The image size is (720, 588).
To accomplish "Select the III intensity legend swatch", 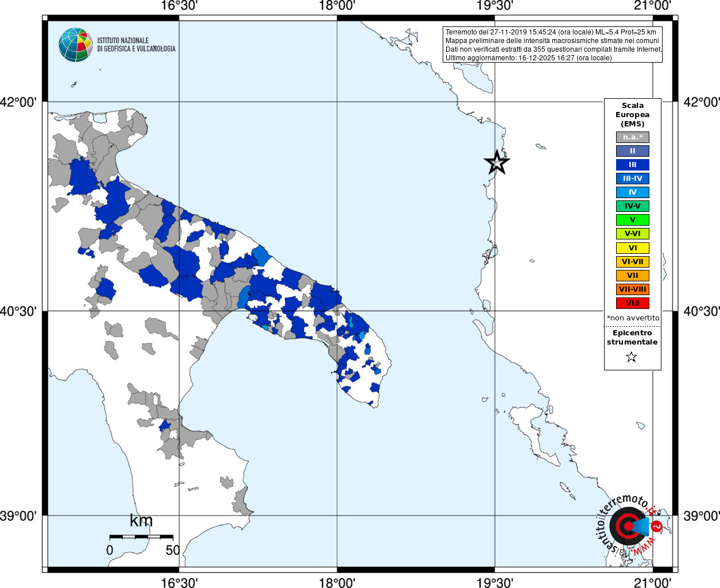I will pos(633,165).
